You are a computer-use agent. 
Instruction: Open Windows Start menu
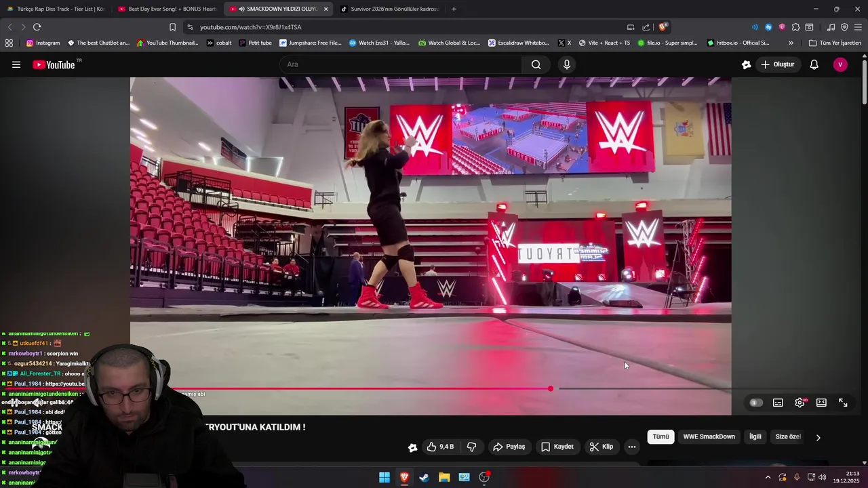384,477
